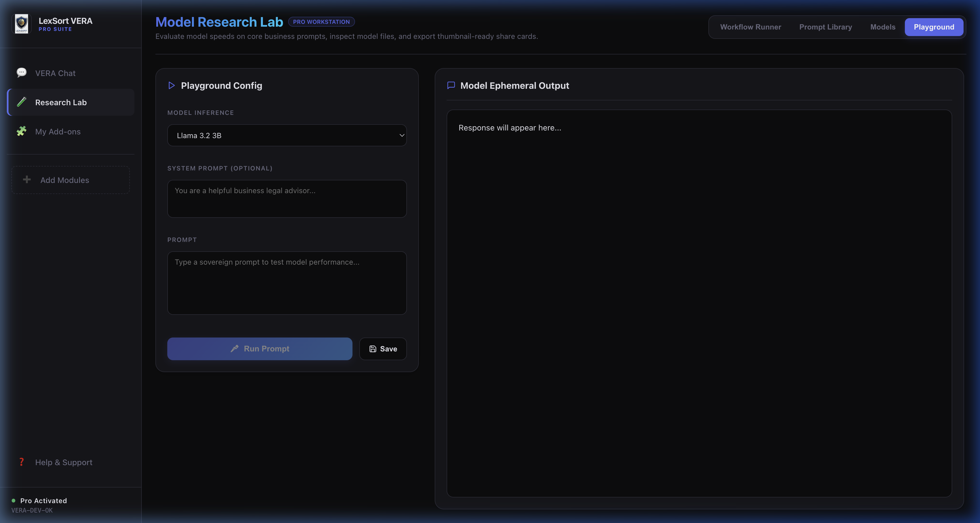980x523 pixels.
Task: Click the PRO SUITE subtitle
Action: point(55,29)
